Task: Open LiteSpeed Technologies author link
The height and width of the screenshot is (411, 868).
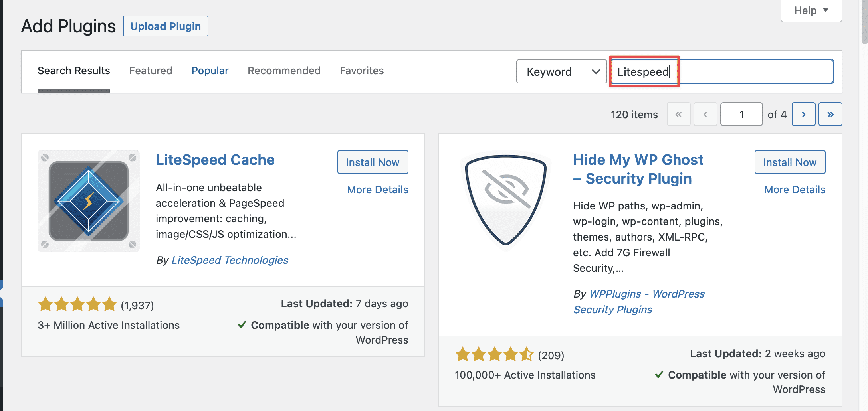Action: pyautogui.click(x=230, y=260)
